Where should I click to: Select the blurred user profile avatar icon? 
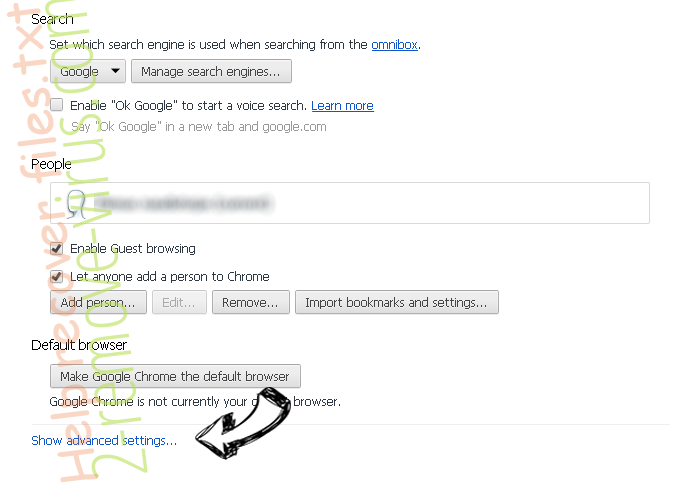point(76,203)
